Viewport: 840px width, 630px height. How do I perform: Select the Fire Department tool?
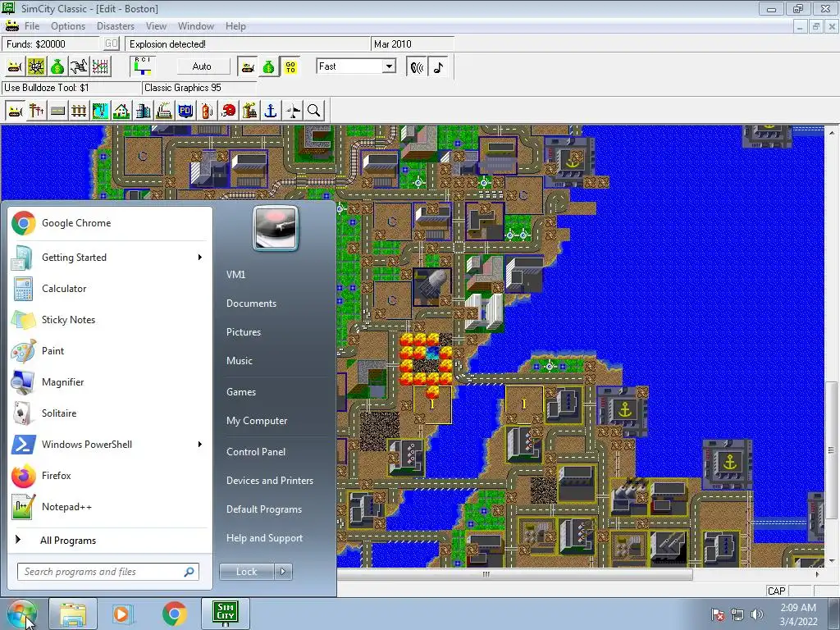click(207, 111)
